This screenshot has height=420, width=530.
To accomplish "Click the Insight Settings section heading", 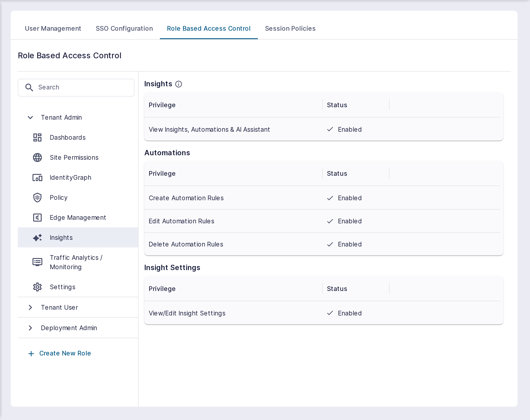I will point(172,268).
